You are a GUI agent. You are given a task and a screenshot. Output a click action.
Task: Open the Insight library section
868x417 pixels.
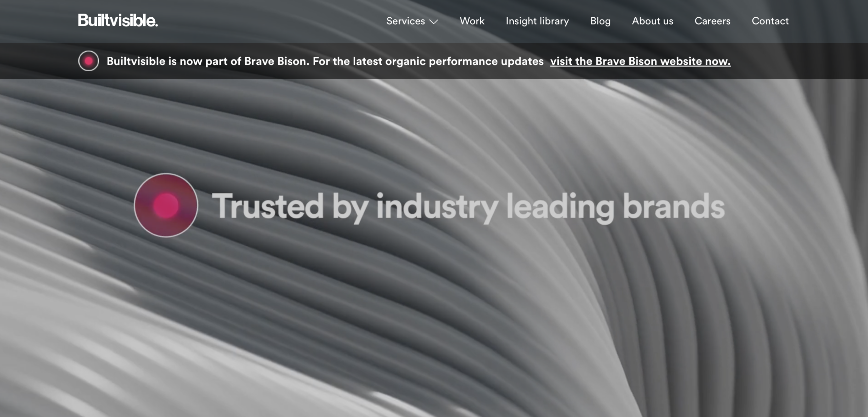pyautogui.click(x=537, y=21)
